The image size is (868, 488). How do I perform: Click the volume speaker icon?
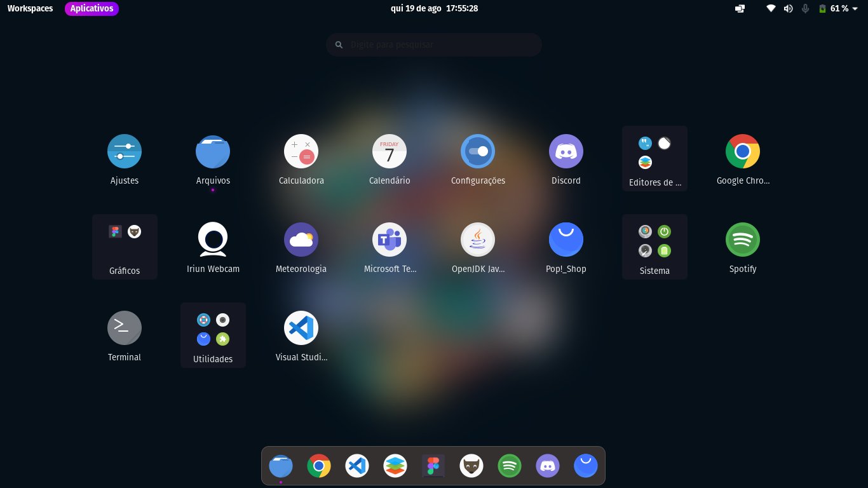[788, 8]
